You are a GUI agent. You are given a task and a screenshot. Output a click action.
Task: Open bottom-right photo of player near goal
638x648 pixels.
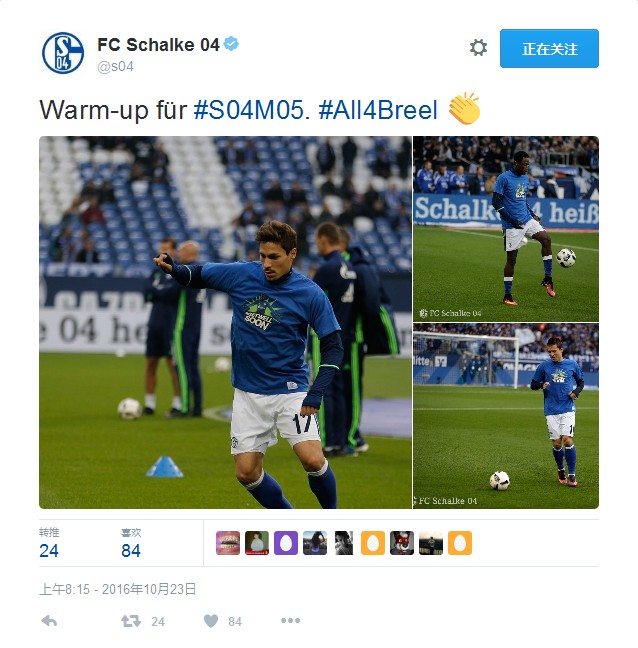(506, 416)
